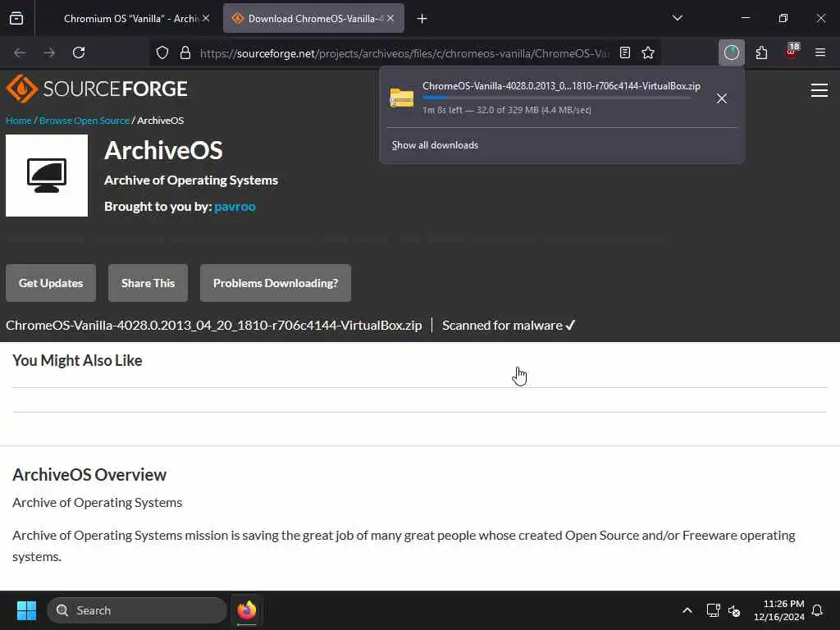Click You Might Also Like heading
Image resolution: width=840 pixels, height=630 pixels.
point(77,361)
